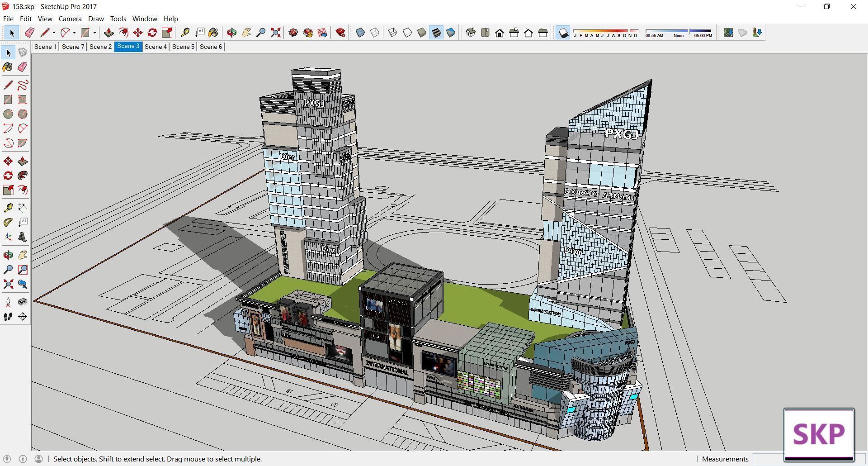Open 3D Warehouse from the top toolbar
The image size is (868, 466).
point(293,33)
